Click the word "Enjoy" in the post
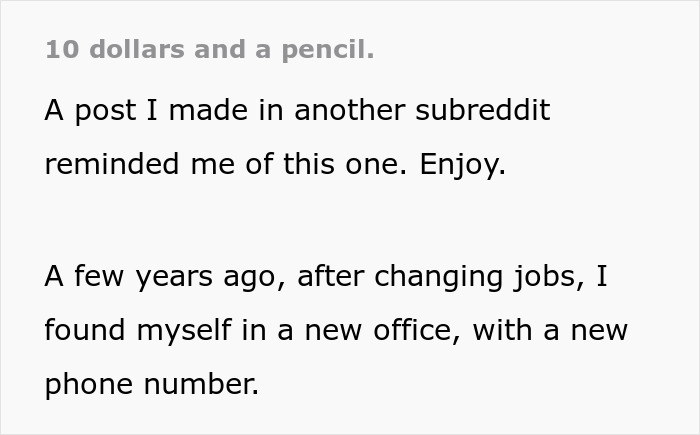This screenshot has width=700, height=435. click(x=462, y=164)
